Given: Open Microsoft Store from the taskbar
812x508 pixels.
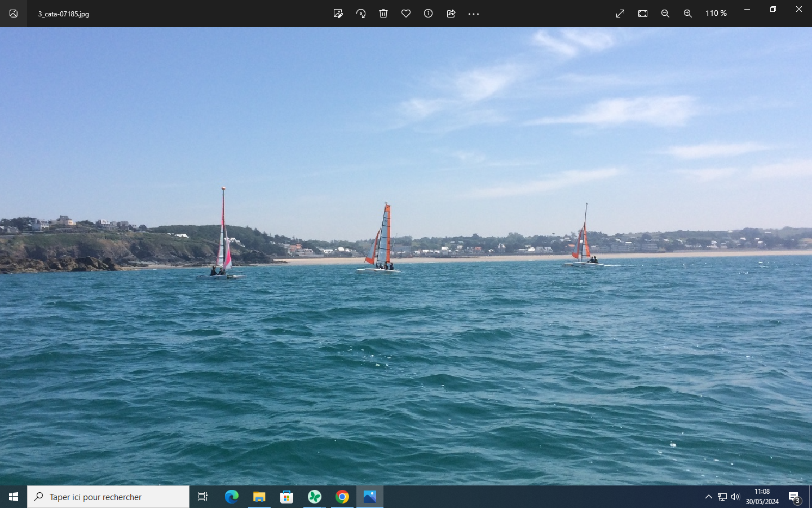Looking at the screenshot, I should pyautogui.click(x=286, y=497).
